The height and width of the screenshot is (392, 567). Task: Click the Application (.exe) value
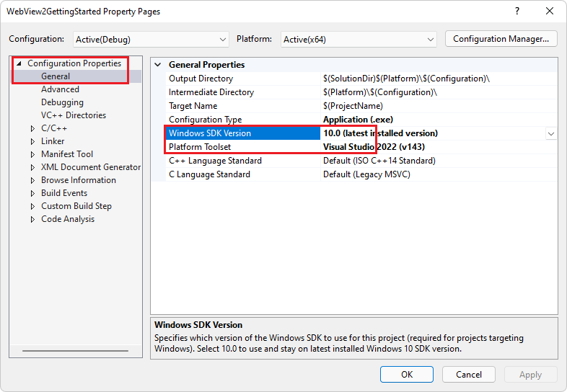point(358,120)
